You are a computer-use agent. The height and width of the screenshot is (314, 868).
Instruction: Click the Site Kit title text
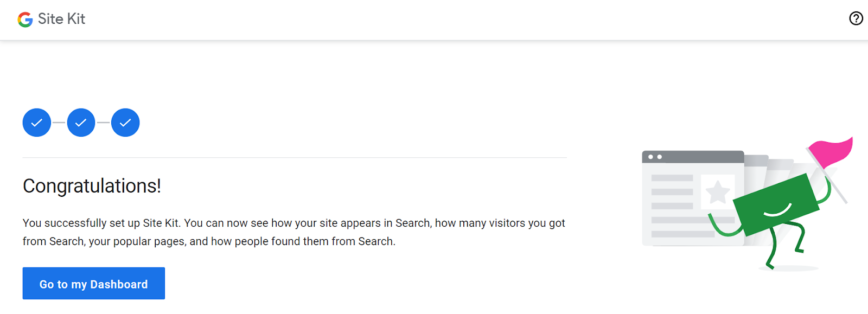tap(61, 19)
